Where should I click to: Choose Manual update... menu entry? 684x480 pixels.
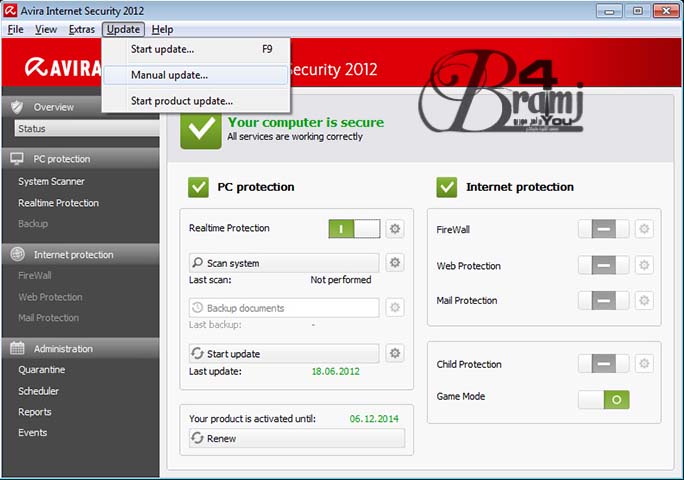click(196, 75)
